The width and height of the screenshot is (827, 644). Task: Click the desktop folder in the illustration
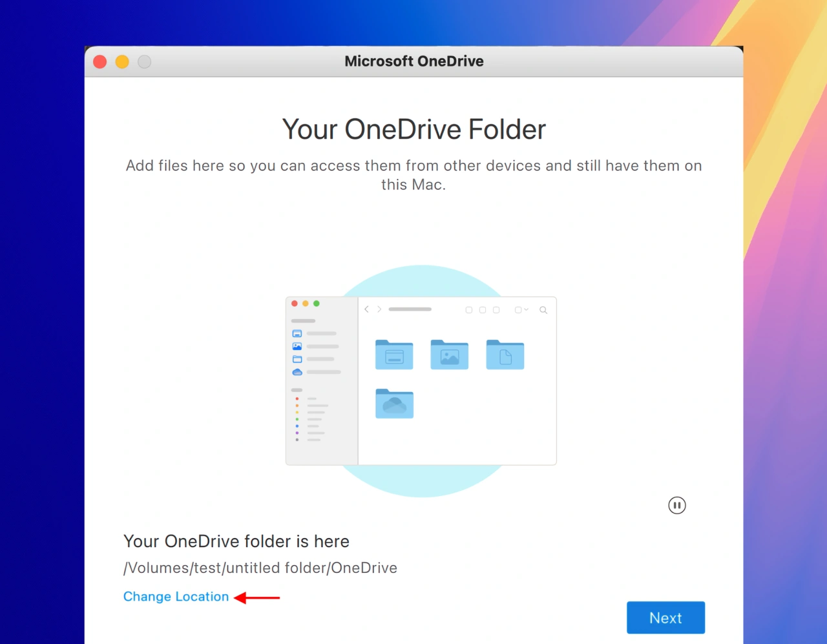[x=394, y=355]
